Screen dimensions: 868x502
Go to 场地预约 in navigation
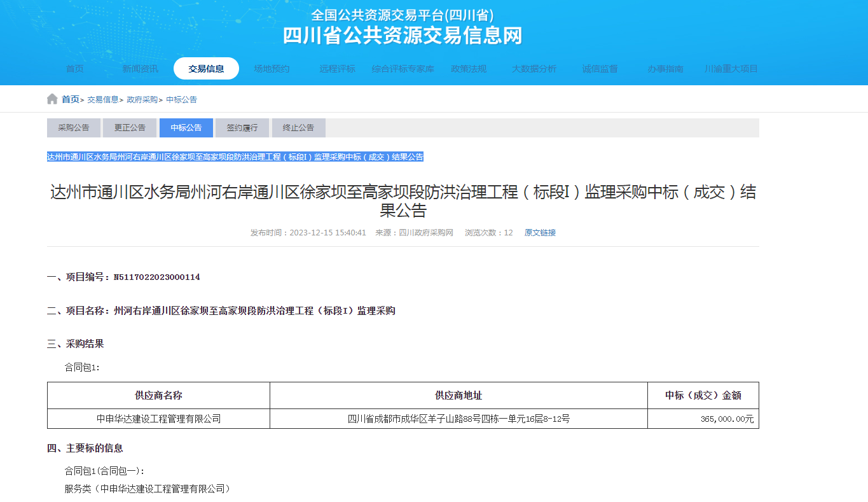pos(272,69)
